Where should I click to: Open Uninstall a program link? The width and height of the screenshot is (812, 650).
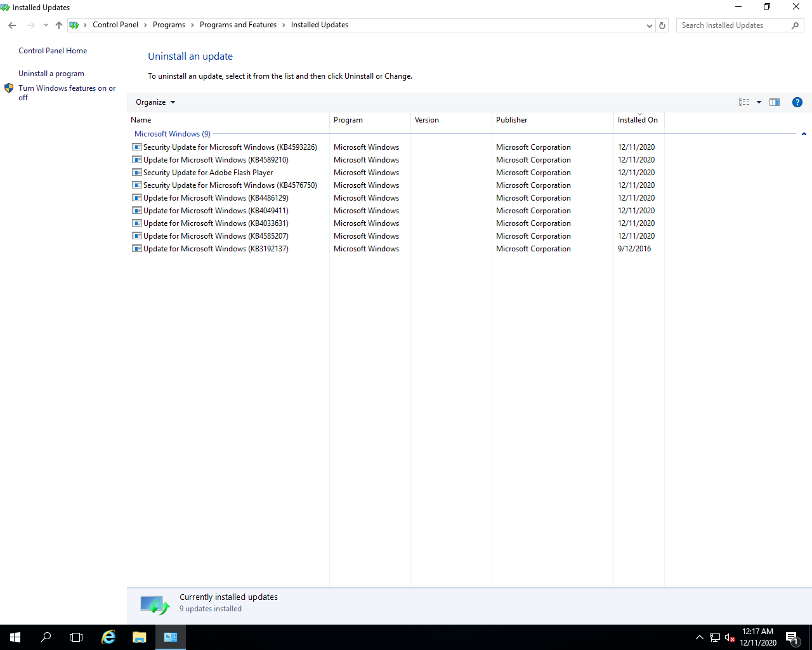pos(51,74)
